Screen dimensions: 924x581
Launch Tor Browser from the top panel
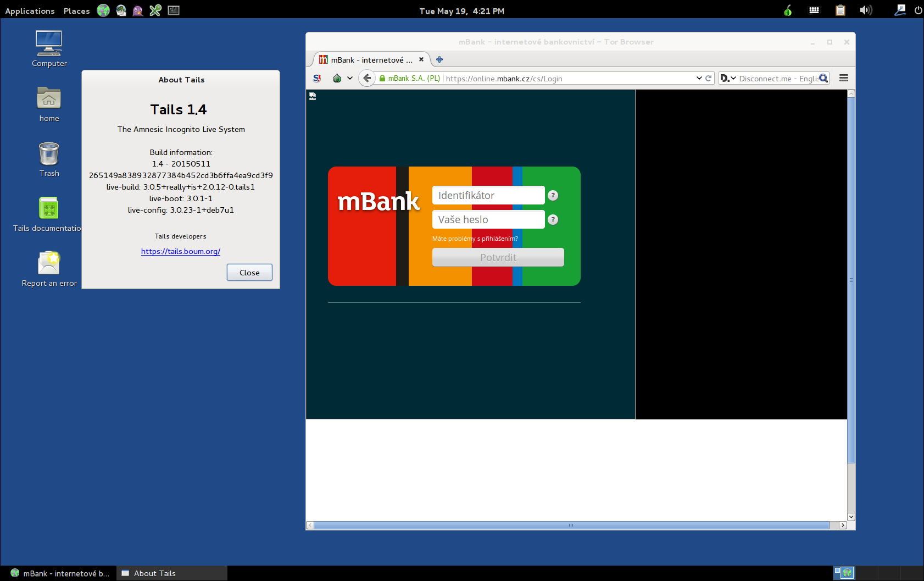pos(103,10)
